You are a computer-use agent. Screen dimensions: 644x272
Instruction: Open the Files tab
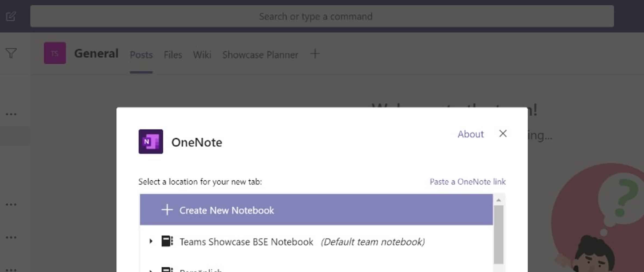pyautogui.click(x=173, y=55)
